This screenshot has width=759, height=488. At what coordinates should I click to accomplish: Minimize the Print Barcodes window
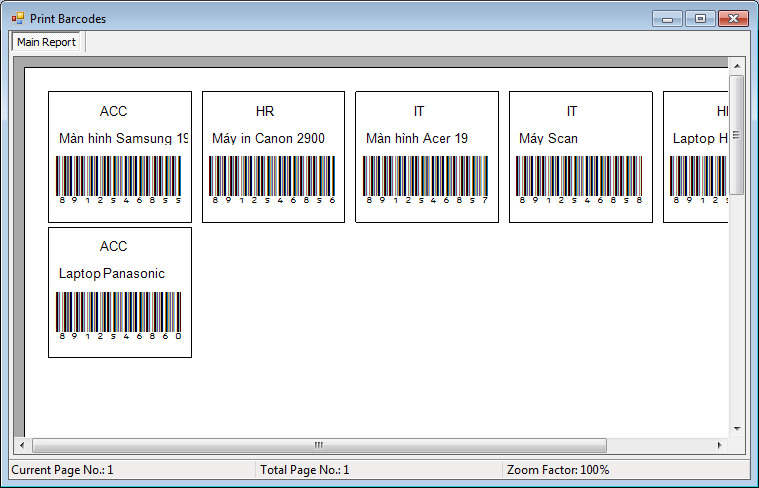667,18
